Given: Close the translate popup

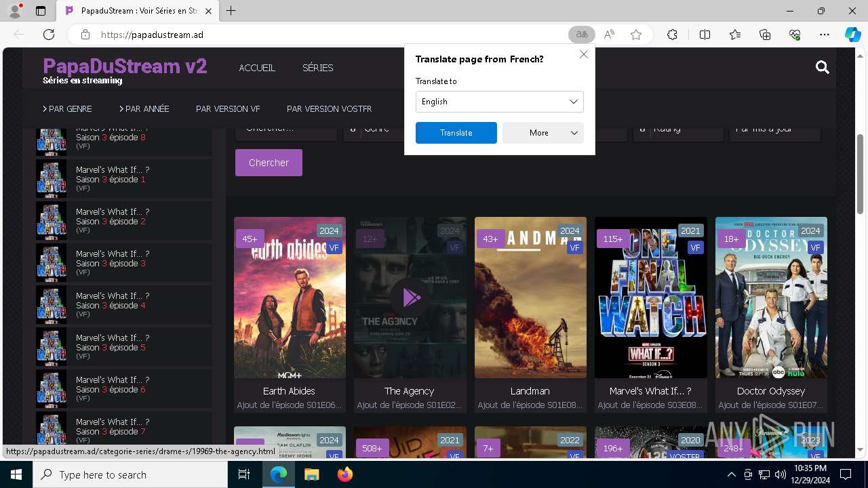Looking at the screenshot, I should 583,54.
